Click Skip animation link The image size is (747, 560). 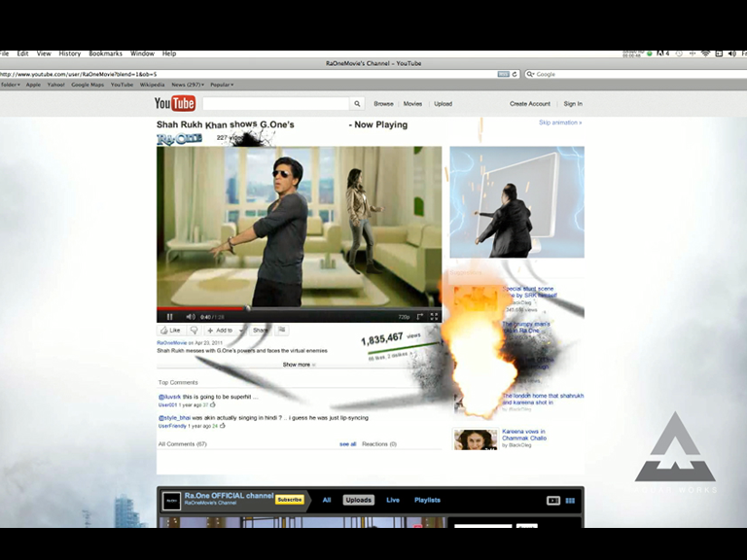(560, 122)
